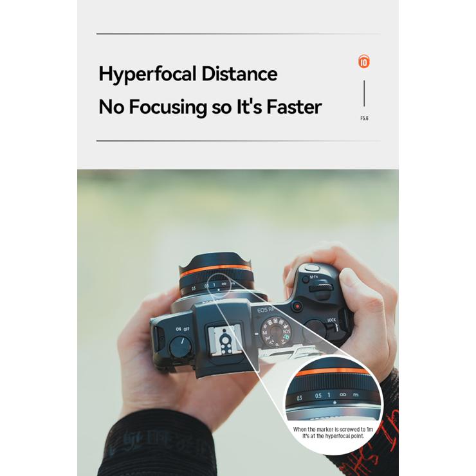Screen dimensions: 476x476
Task: Click the white focus marker dot in inset
Action: tap(335, 403)
